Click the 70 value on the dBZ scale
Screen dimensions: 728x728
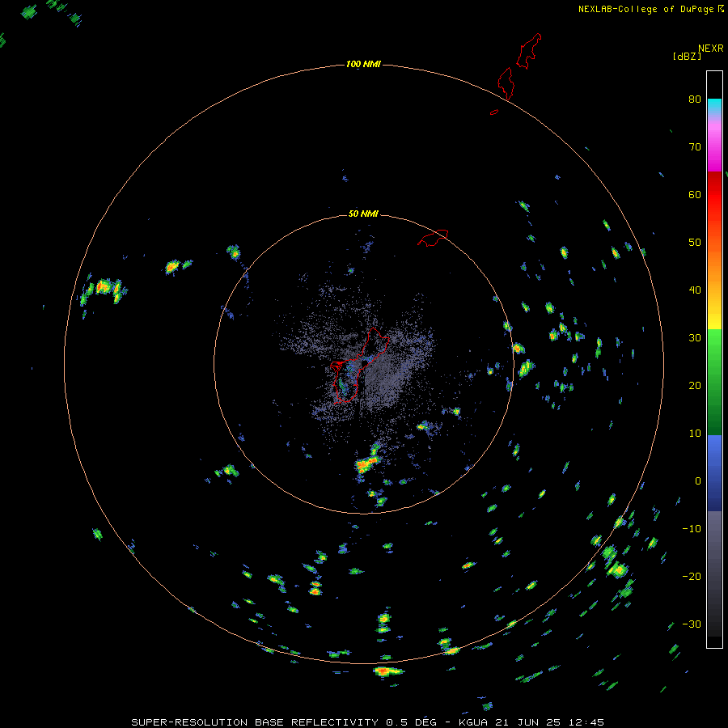(x=695, y=146)
